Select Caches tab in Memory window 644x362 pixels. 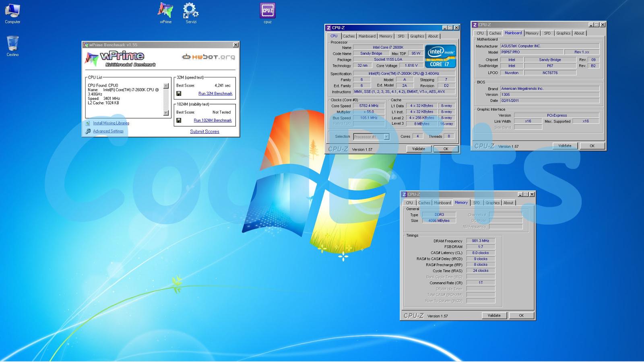[x=424, y=203]
